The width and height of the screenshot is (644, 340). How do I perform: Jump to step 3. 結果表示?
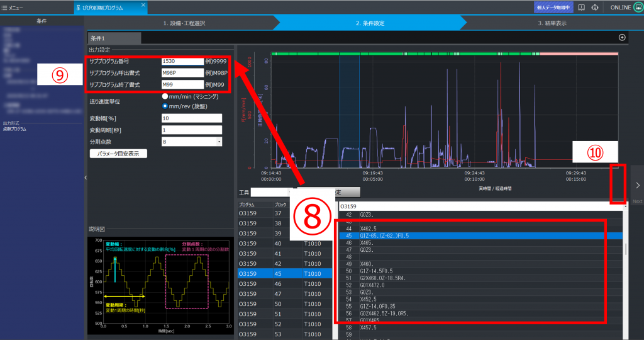552,23
